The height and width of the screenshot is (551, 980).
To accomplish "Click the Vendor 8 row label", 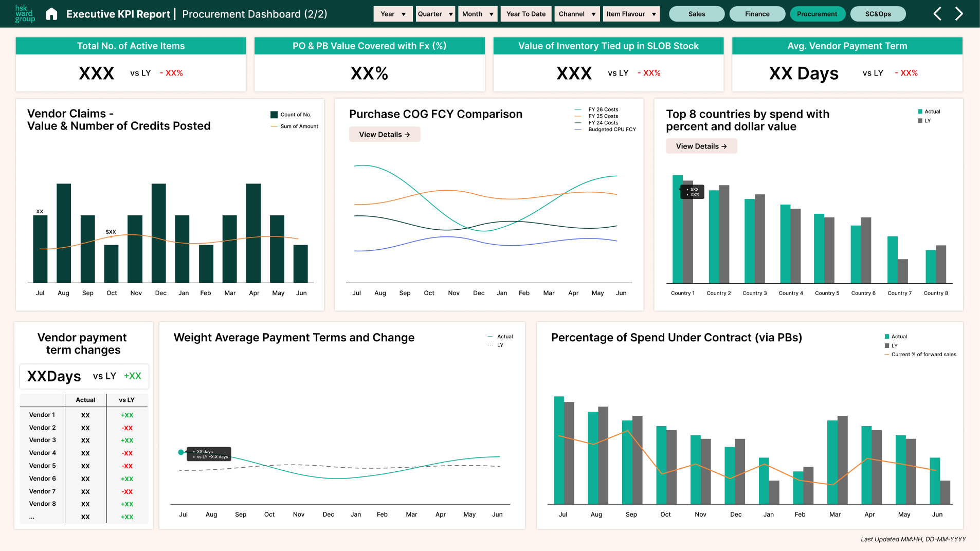I will [x=42, y=504].
